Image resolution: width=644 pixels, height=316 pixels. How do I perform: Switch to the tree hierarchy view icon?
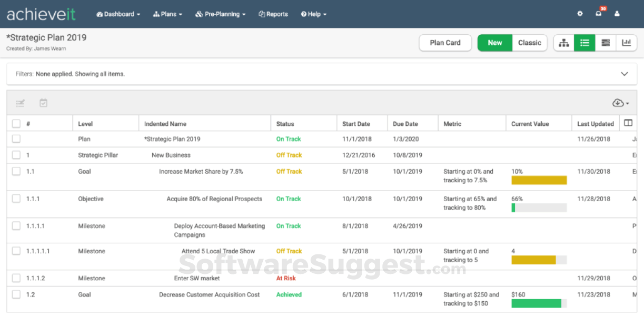563,43
